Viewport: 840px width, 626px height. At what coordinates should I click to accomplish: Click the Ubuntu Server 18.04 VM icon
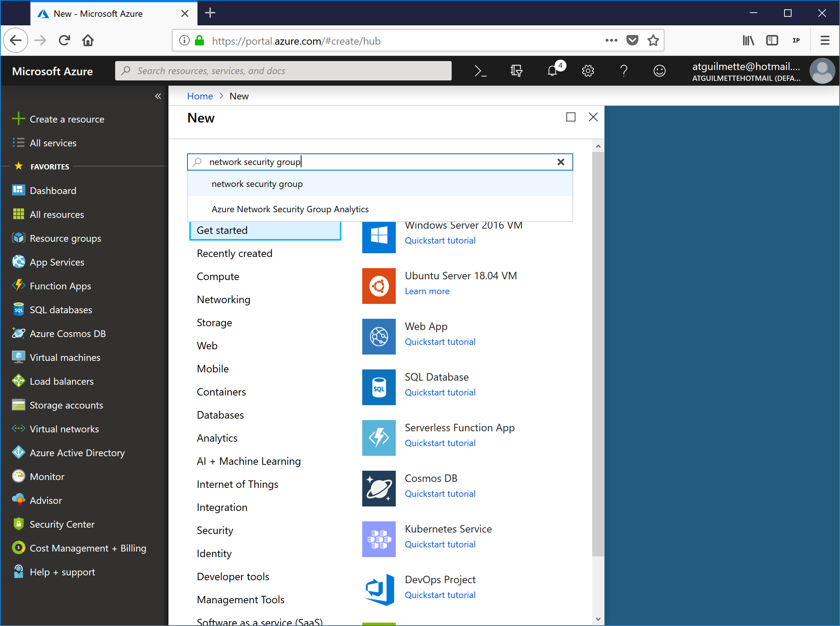379,286
